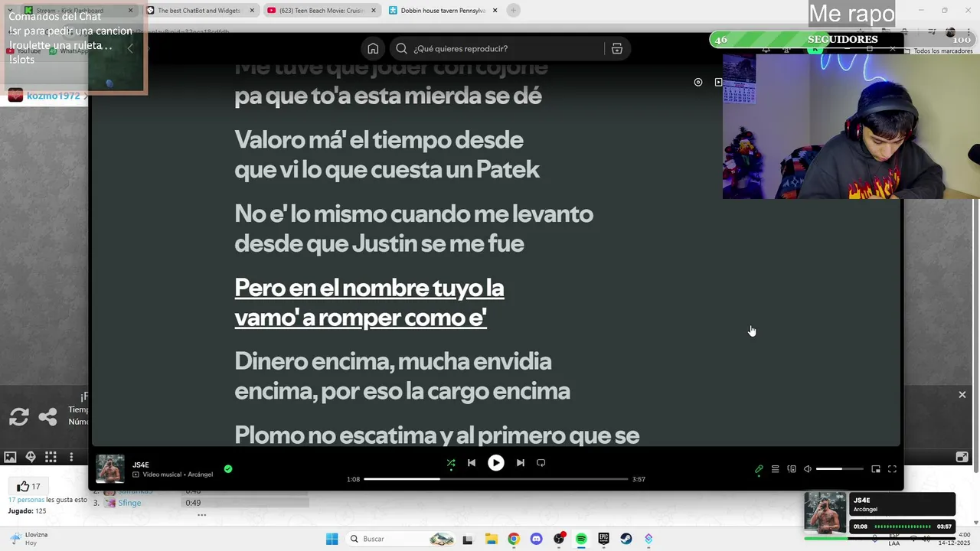Open Epic Games Launcher from the taskbar
The image size is (980, 551).
[603, 539]
